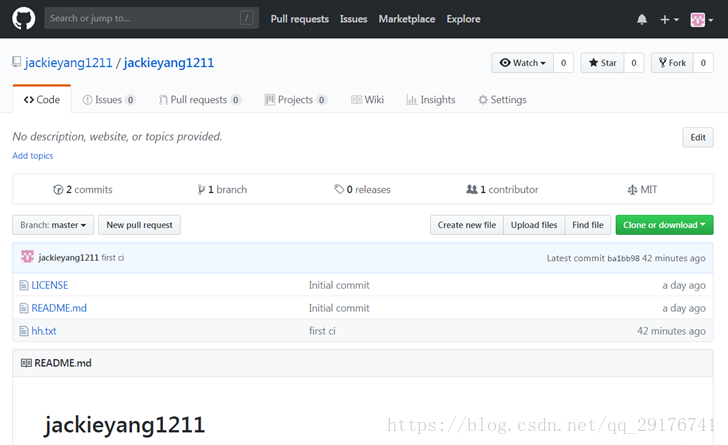Open the Settings tab

coord(502,99)
